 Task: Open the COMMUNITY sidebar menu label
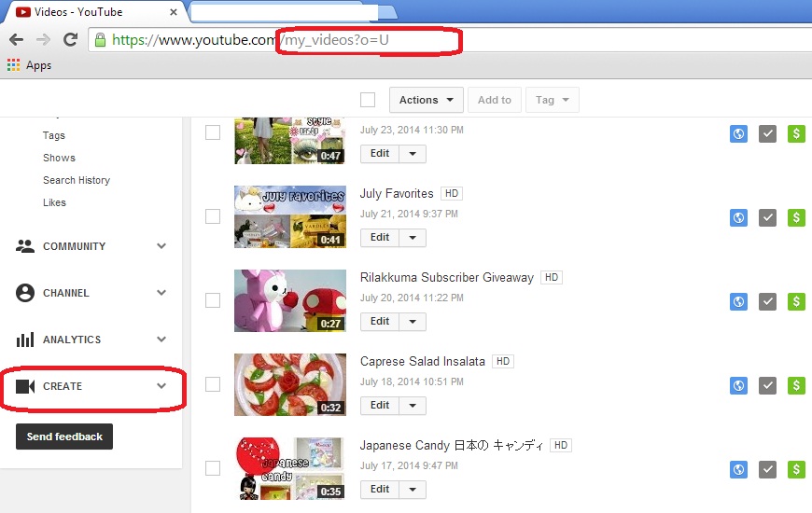coord(74,246)
